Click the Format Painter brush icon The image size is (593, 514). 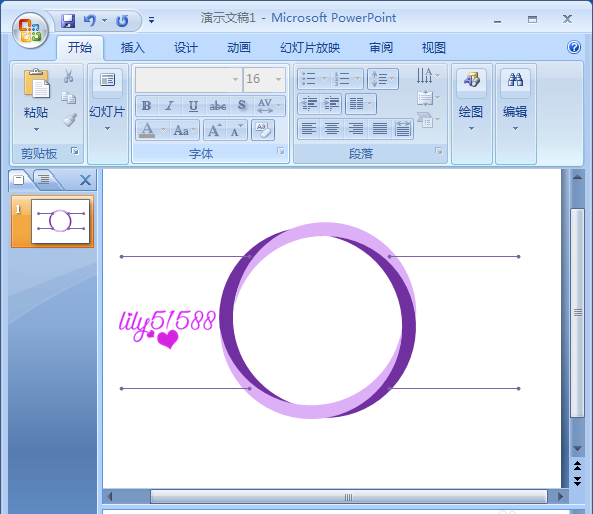(69, 120)
